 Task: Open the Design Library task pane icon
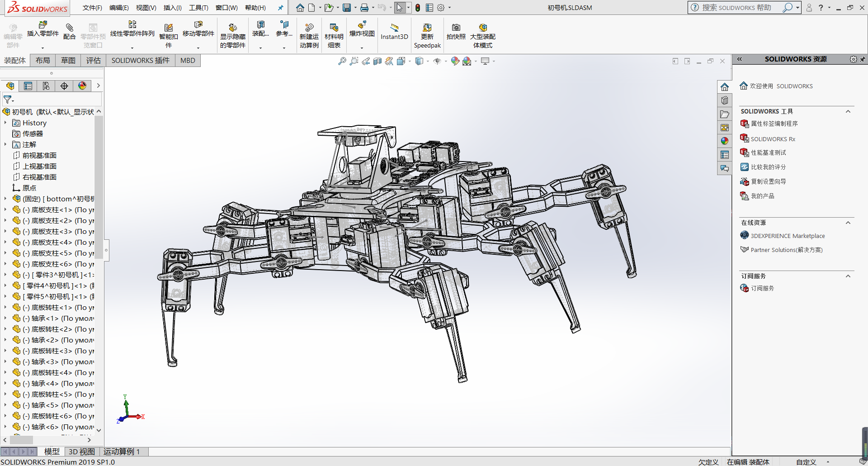coord(725,100)
